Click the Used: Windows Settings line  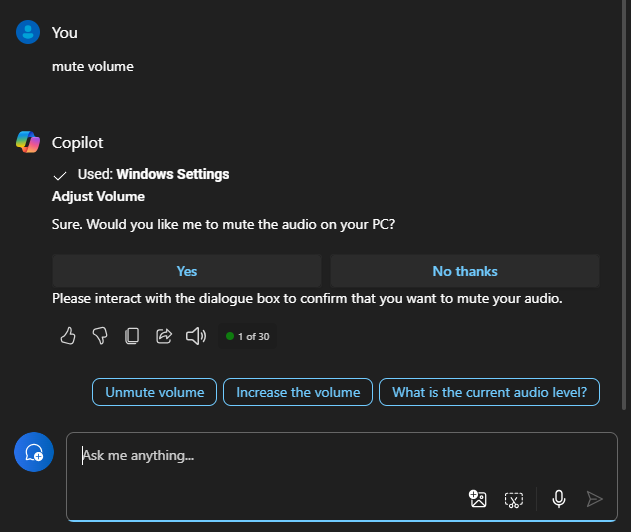click(141, 174)
